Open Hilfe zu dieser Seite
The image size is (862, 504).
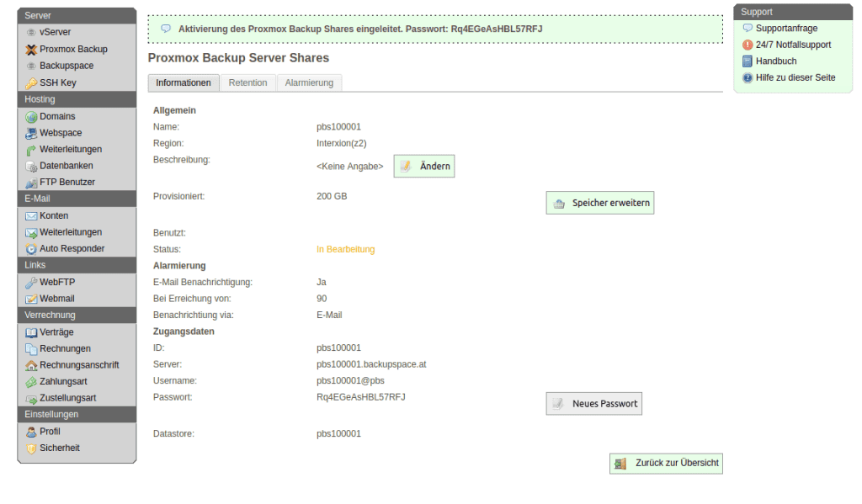click(x=795, y=77)
